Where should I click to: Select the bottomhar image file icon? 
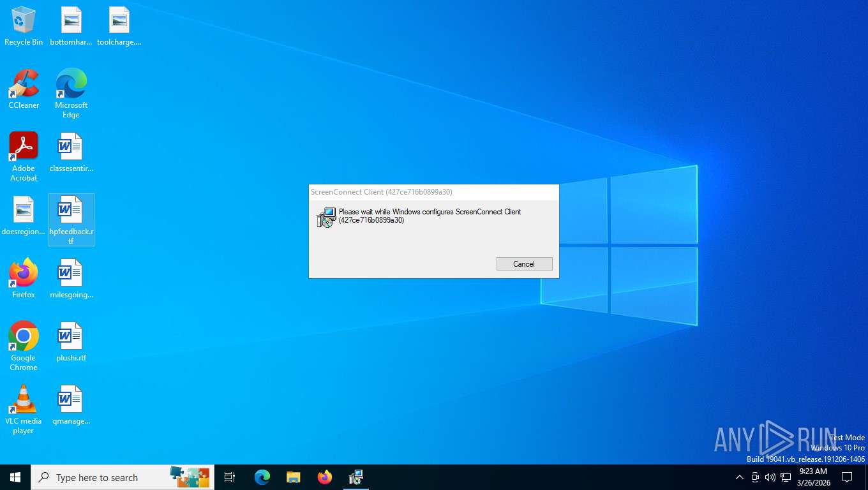tap(71, 27)
